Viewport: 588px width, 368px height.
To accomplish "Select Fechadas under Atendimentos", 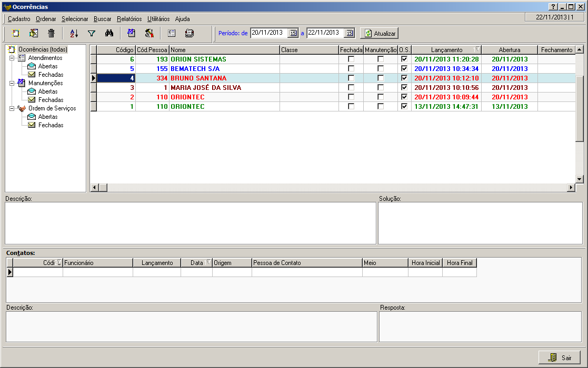I will 51,75.
